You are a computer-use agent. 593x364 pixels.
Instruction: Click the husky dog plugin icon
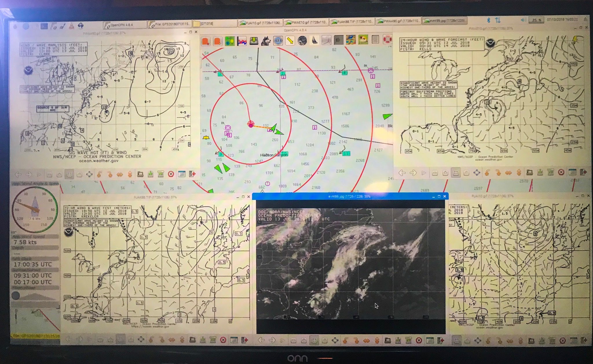point(266,41)
